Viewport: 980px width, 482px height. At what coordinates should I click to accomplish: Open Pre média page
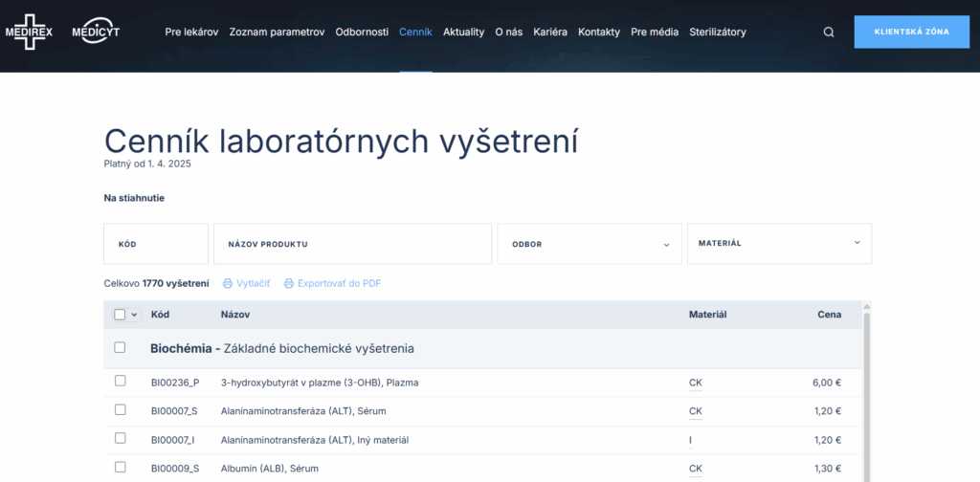pyautogui.click(x=655, y=32)
